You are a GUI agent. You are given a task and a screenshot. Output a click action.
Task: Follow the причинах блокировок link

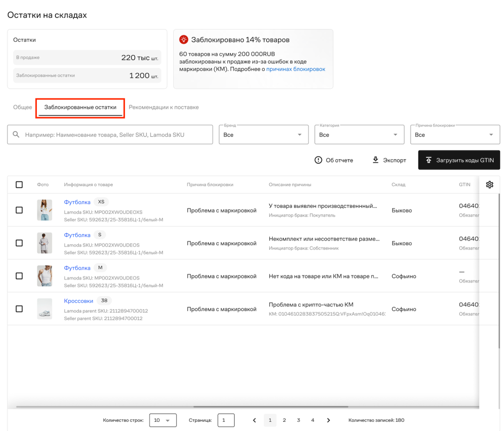[296, 69]
